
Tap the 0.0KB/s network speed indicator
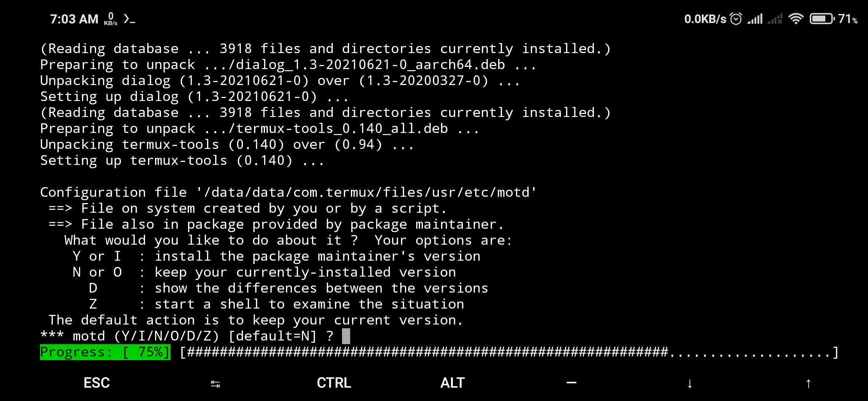click(705, 19)
